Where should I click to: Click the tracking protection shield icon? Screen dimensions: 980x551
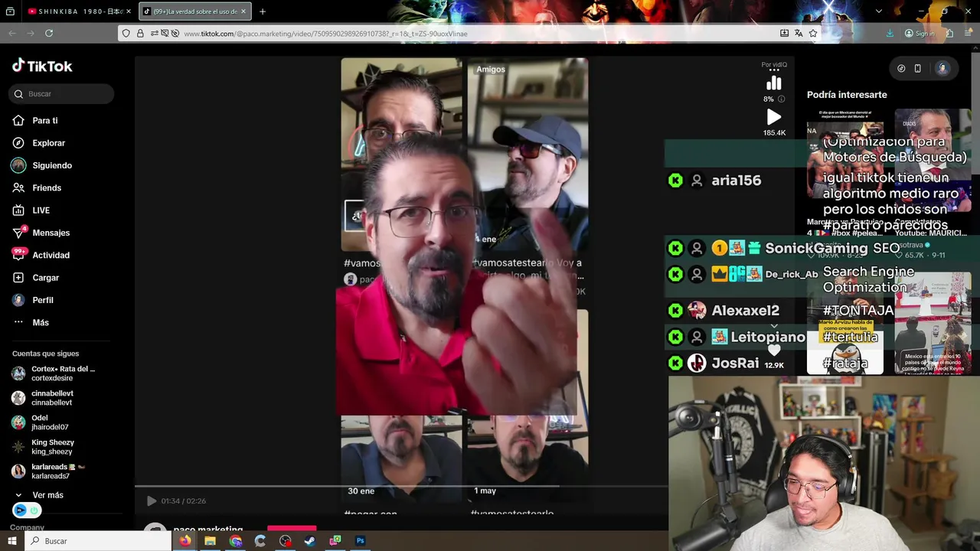click(x=126, y=33)
